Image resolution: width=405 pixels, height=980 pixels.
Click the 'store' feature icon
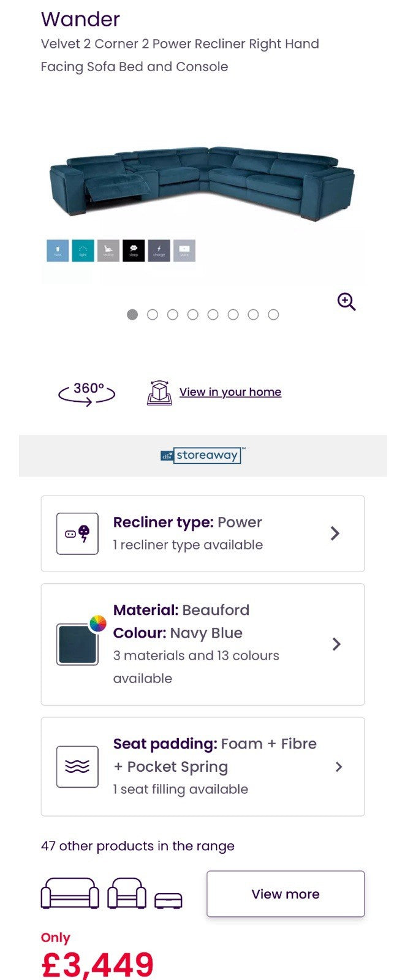[184, 251]
